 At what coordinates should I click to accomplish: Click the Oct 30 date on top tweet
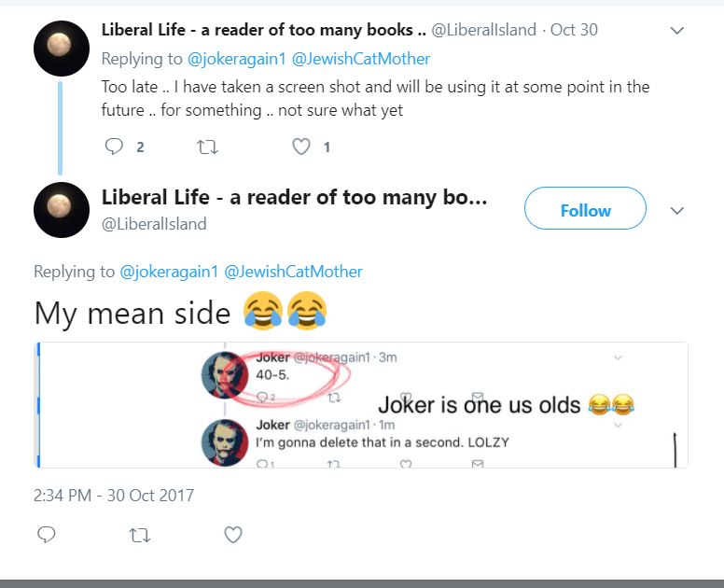pos(574,30)
